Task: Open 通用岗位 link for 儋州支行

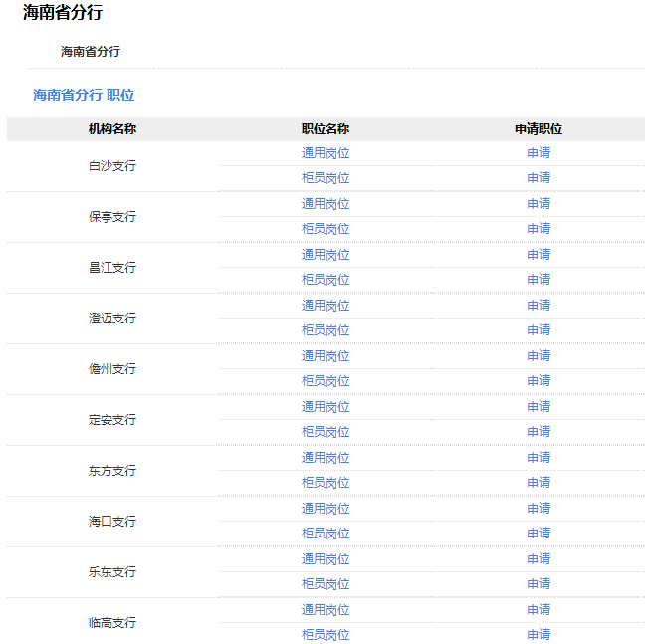Action: coord(326,356)
